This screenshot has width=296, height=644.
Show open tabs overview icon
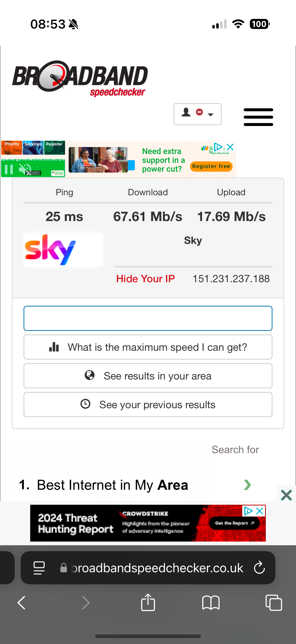pos(273,602)
